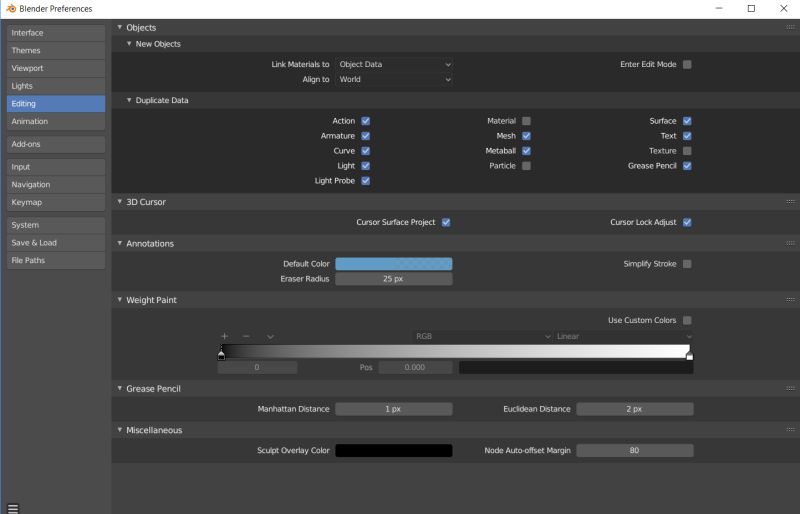The image size is (800, 514).
Task: Grab the Weight Paint panel drag handle
Action: point(790,300)
